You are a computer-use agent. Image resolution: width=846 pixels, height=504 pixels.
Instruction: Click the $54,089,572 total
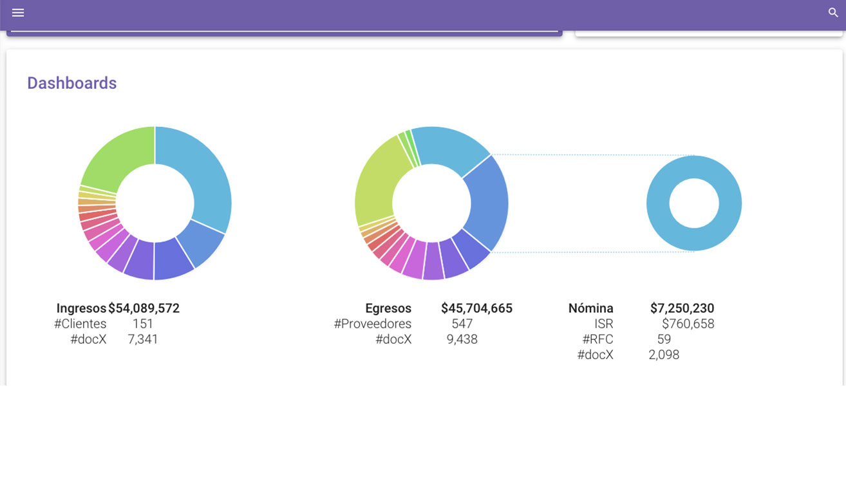[x=144, y=308]
